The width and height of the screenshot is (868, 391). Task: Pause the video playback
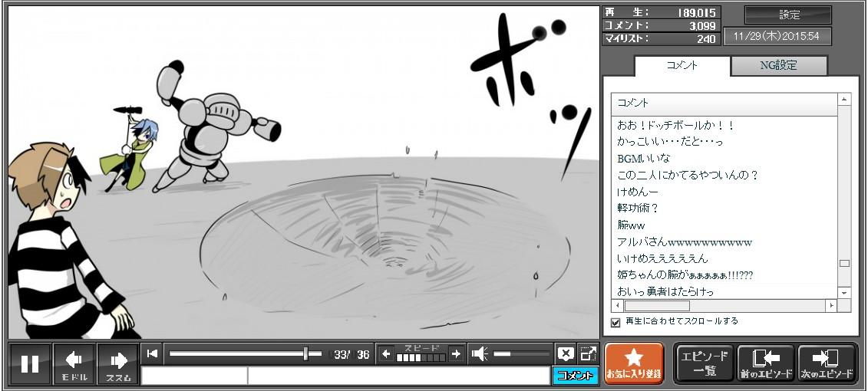(30, 363)
